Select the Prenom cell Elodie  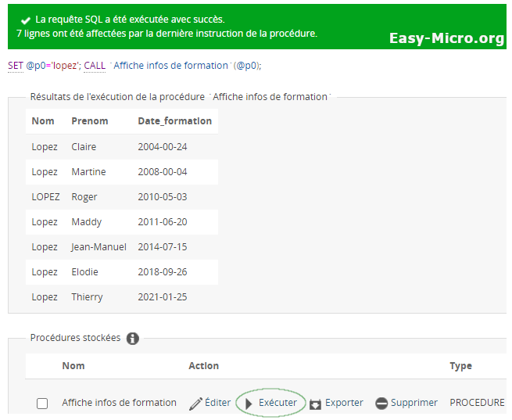coord(84,272)
